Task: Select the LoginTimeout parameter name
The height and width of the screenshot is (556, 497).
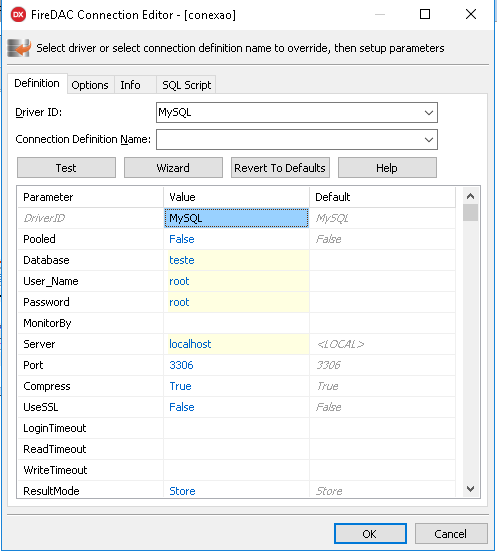Action: [55, 428]
